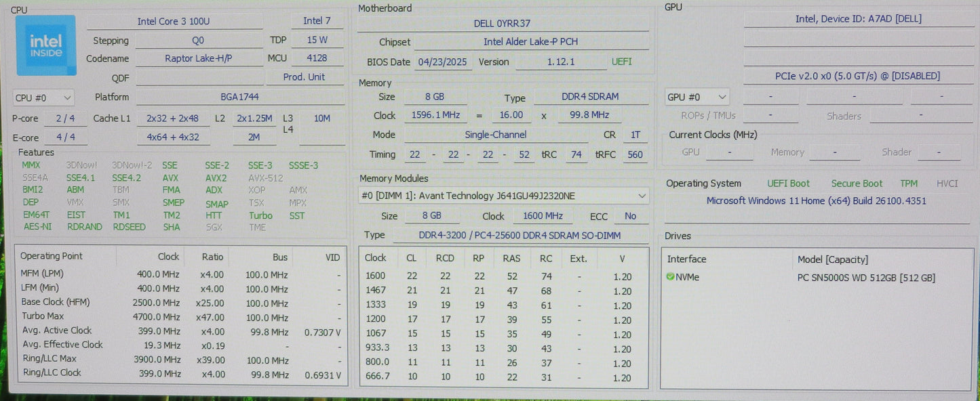Select module Type DDR4-3200 / PC4-25600 field
980x401 pixels.
tap(520, 236)
